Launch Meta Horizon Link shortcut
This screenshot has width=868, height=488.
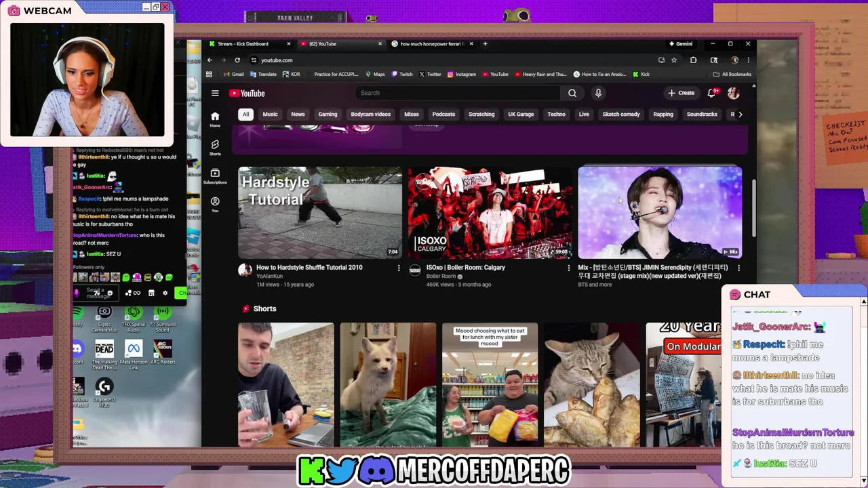click(x=134, y=355)
